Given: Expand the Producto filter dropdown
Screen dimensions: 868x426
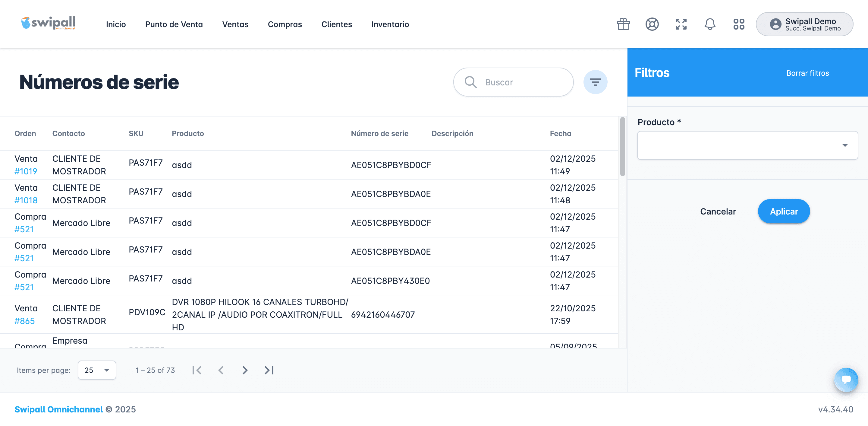Looking at the screenshot, I should 747,145.
